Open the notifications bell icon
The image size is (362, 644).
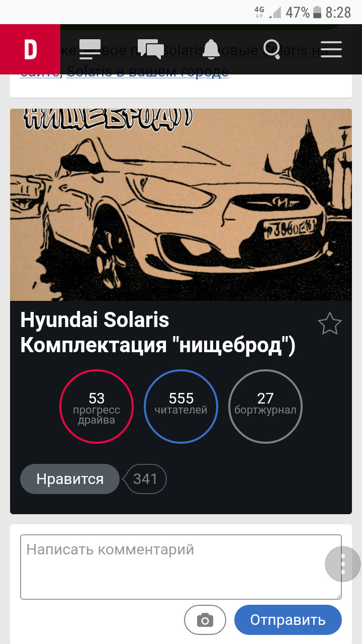coord(211,49)
